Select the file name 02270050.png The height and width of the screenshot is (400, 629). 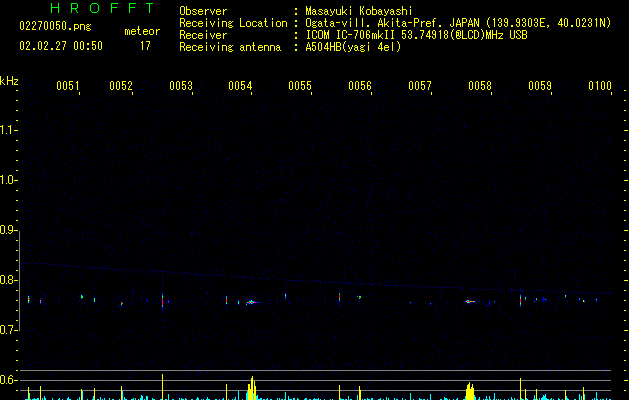click(55, 26)
